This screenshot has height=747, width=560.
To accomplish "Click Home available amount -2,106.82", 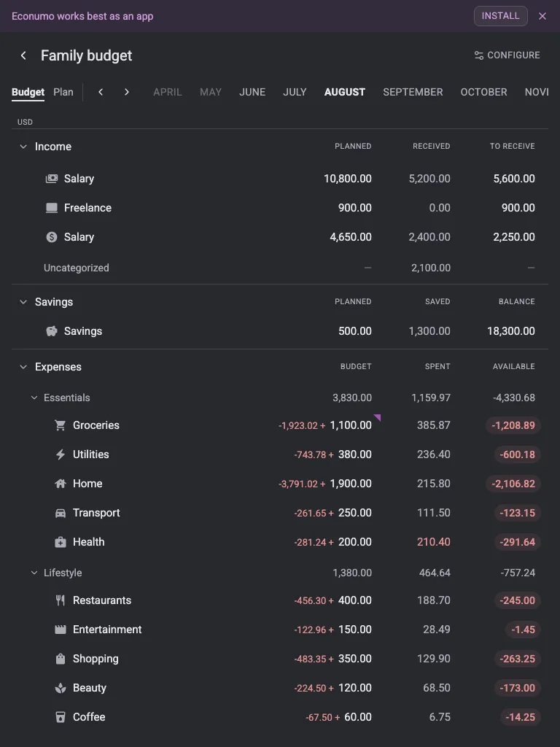I will (513, 484).
